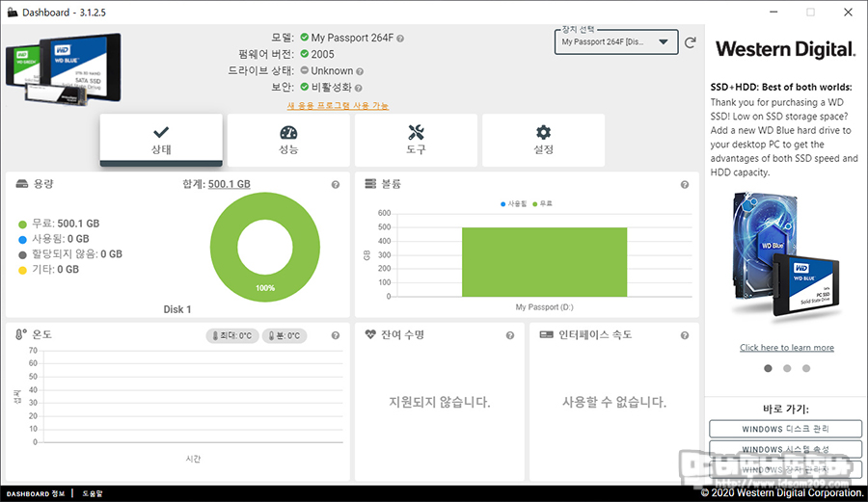The image size is (868, 502).
Task: Open the 상태 (Status) tab
Action: pos(161,140)
